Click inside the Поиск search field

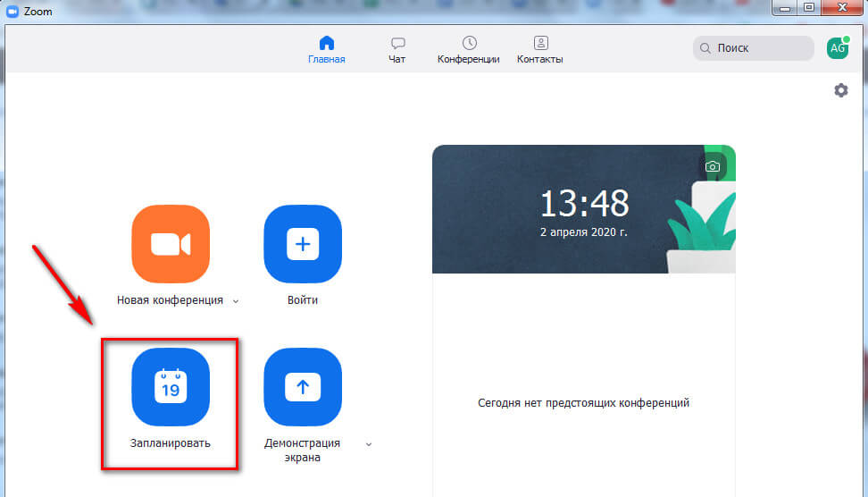click(x=759, y=48)
